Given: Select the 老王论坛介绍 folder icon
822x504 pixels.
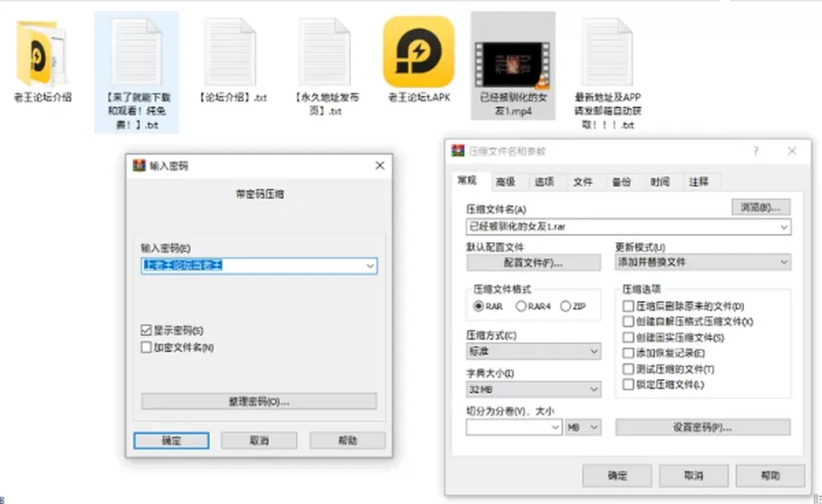Looking at the screenshot, I should [41, 53].
